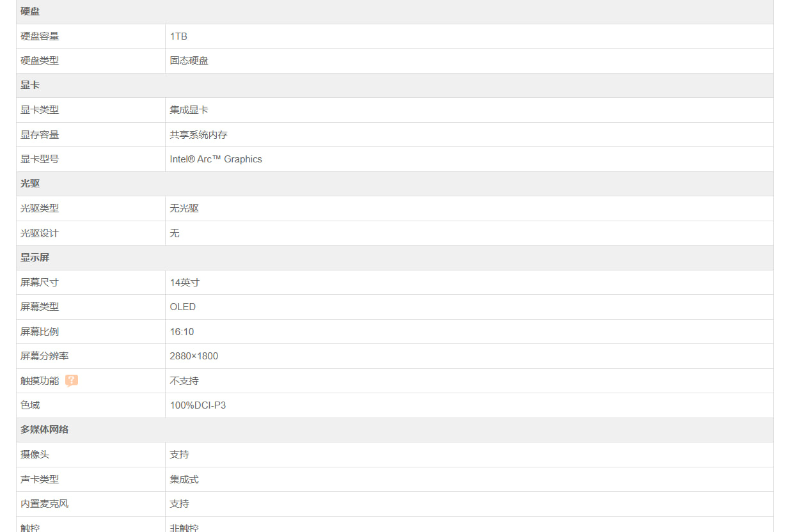The height and width of the screenshot is (532, 788).
Task: Click the 集成式 sound card value
Action: click(184, 480)
